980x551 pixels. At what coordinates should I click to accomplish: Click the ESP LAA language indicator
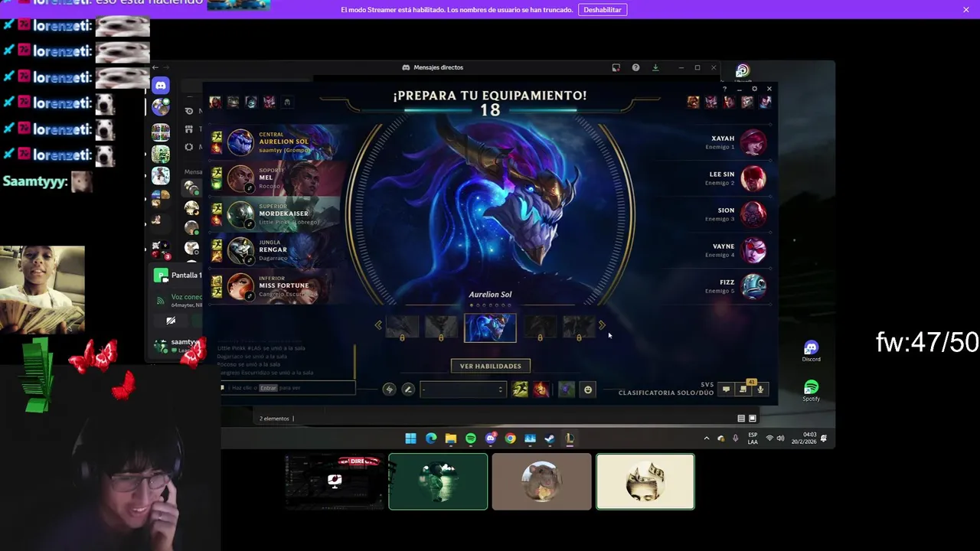[x=753, y=439]
